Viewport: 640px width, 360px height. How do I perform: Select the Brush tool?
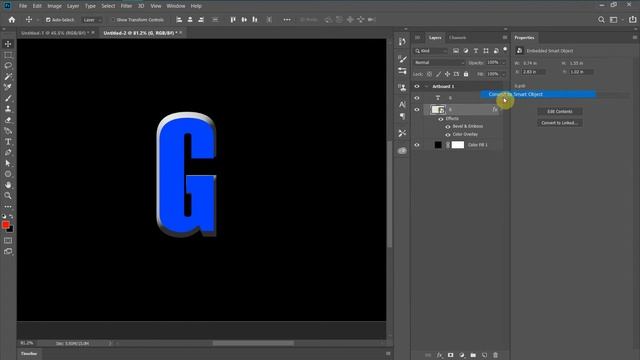8,98
